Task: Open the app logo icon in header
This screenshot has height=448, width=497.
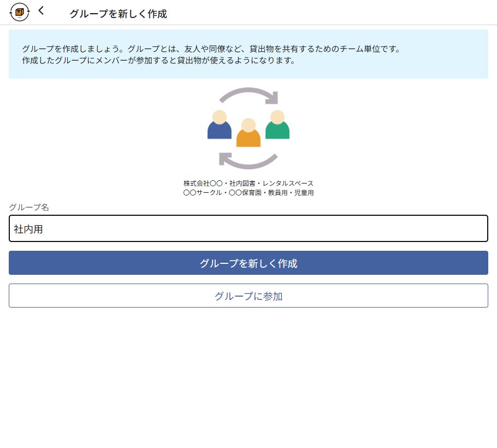Action: [19, 12]
